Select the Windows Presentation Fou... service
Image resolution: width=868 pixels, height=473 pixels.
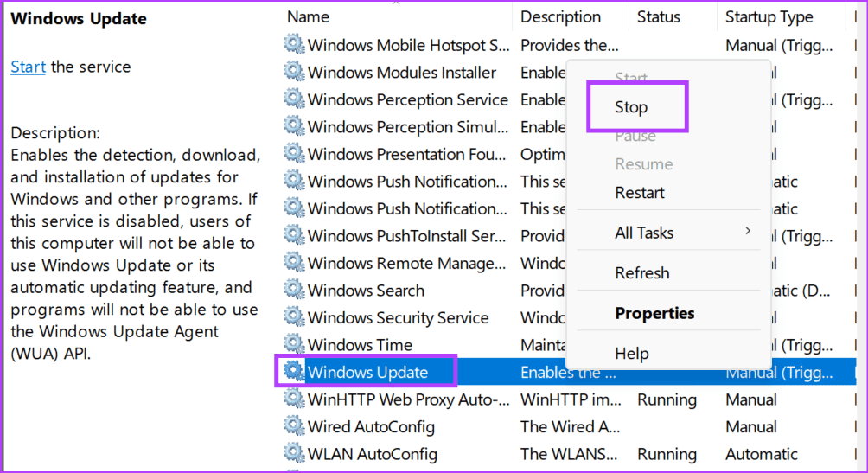point(407,153)
